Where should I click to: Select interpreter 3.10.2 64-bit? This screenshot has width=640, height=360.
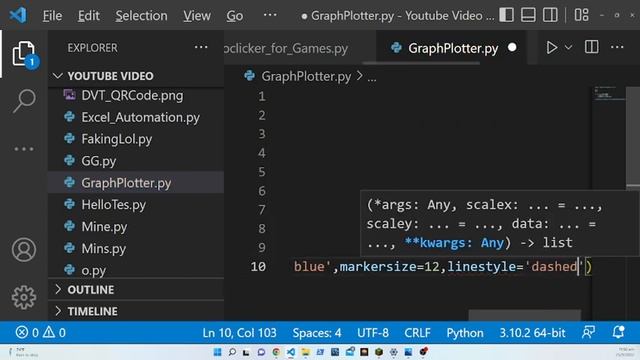(532, 333)
